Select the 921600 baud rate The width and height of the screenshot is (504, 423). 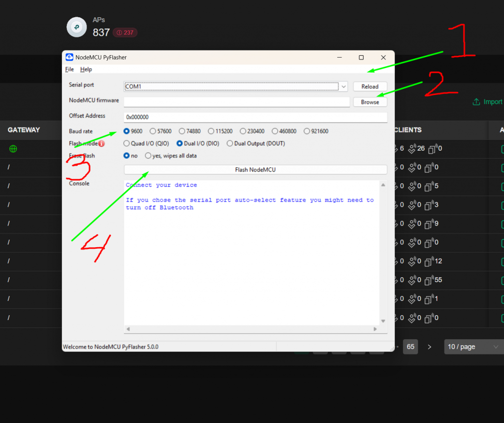[x=307, y=131]
